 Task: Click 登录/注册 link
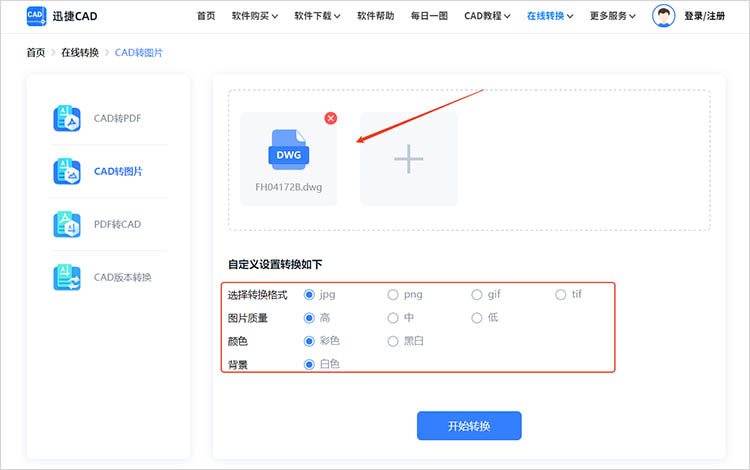pos(704,16)
